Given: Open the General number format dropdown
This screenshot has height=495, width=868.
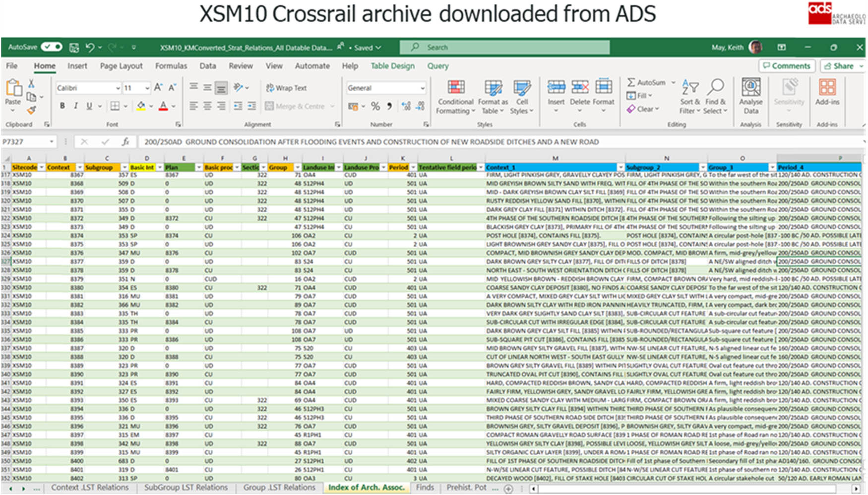Looking at the screenshot, I should pyautogui.click(x=423, y=88).
